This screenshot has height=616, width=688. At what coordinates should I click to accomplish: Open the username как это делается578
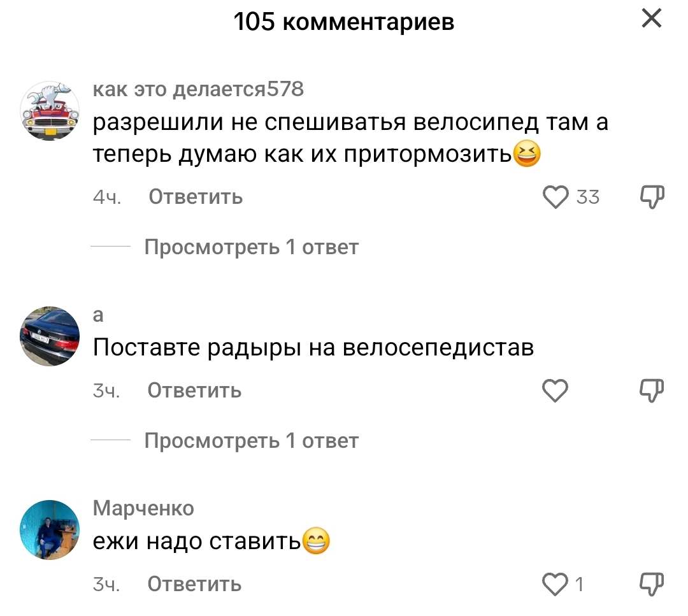[x=198, y=90]
